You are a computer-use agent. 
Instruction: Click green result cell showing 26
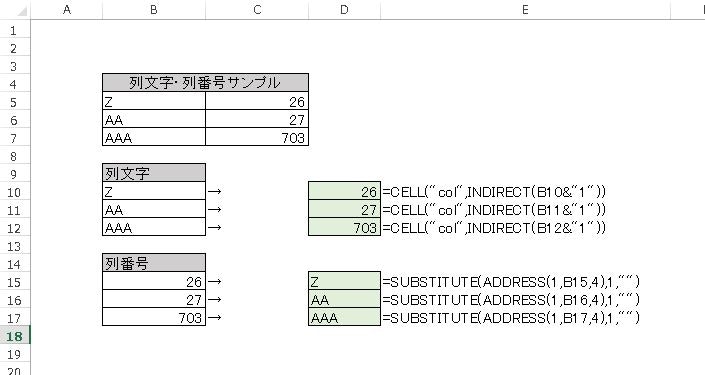pos(344,191)
